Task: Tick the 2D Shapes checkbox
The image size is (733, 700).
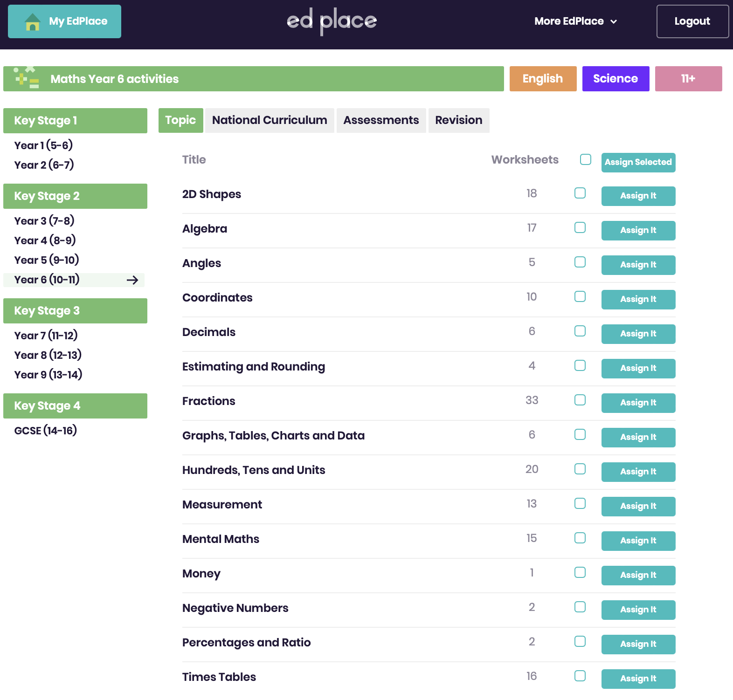Action: pos(580,193)
